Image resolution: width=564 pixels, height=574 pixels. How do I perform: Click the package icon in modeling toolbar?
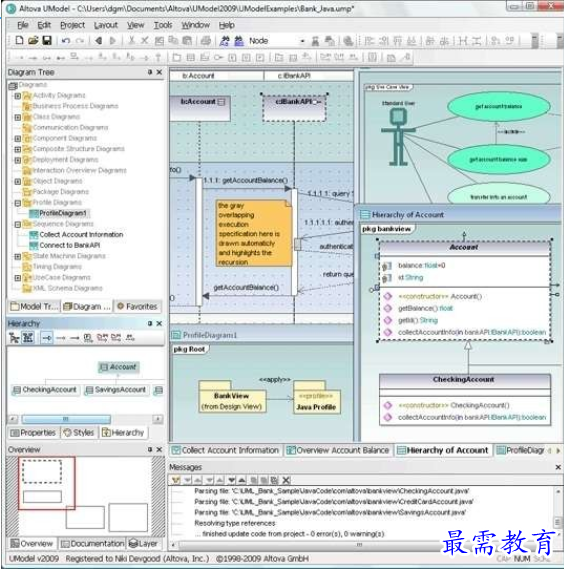point(176,57)
